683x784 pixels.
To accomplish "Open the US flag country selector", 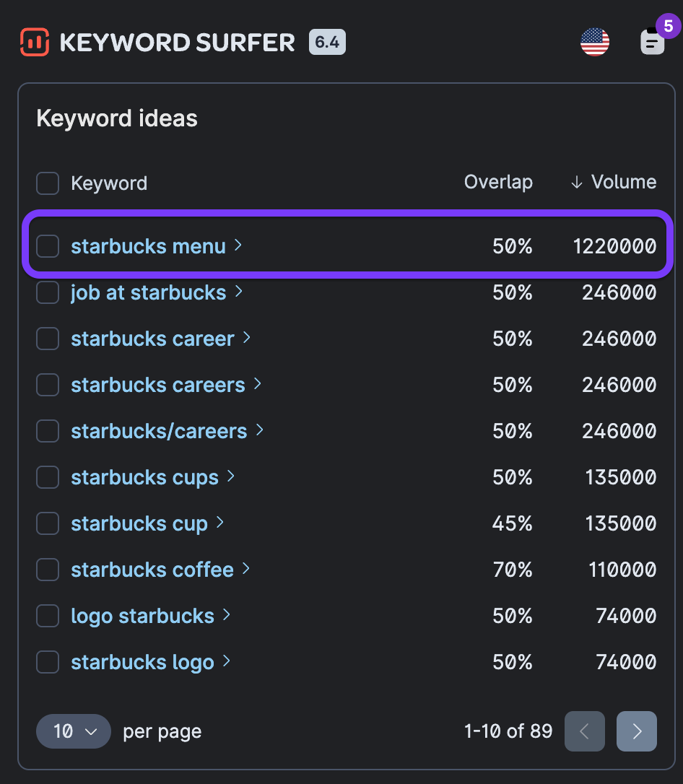I will (595, 42).
